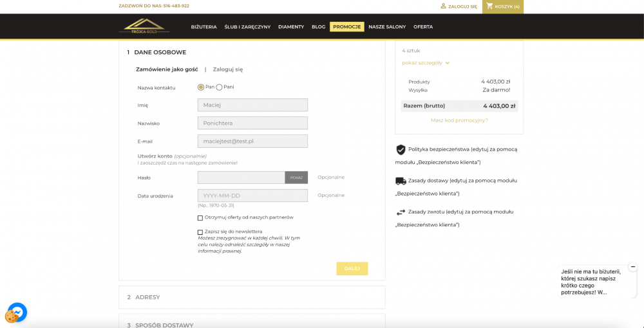Expand the 2 Adresy section
This screenshot has height=328, width=644.
tap(252, 297)
